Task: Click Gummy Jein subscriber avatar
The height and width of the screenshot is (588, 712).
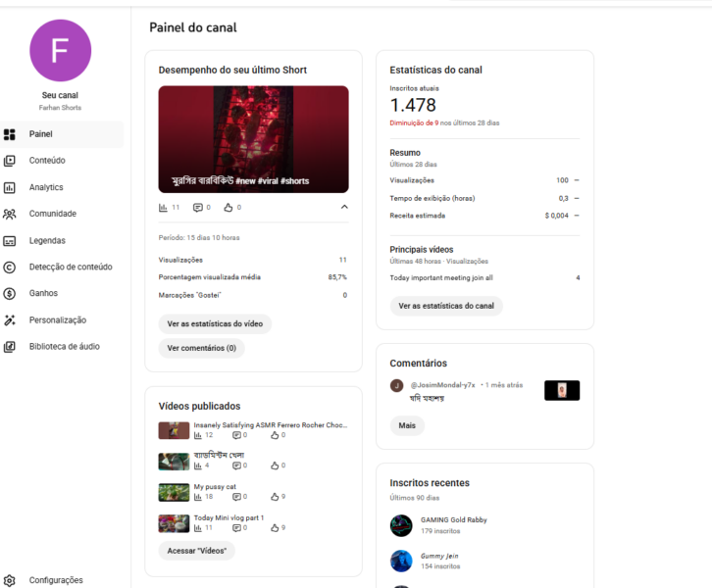Action: coord(401,561)
